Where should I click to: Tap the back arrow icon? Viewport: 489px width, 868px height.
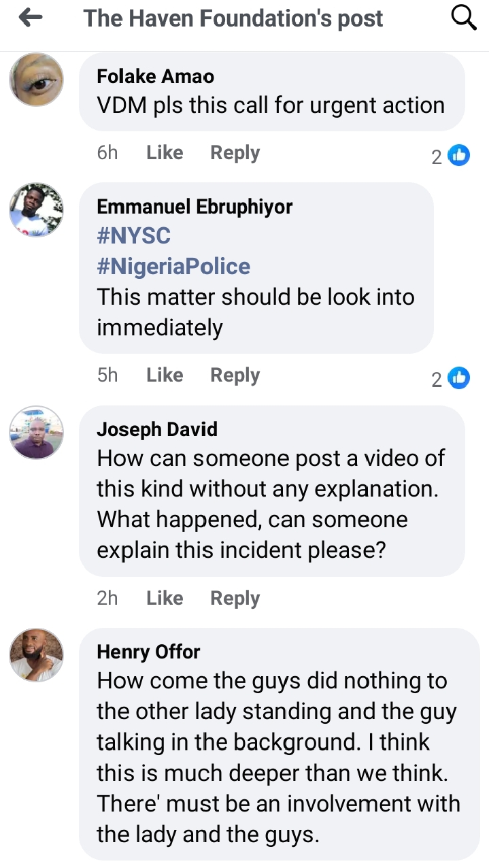click(x=31, y=18)
